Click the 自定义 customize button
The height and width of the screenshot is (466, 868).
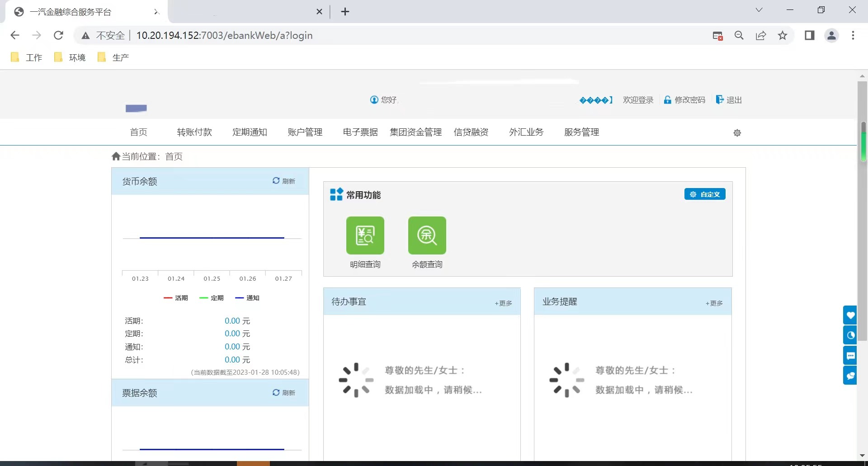(705, 194)
